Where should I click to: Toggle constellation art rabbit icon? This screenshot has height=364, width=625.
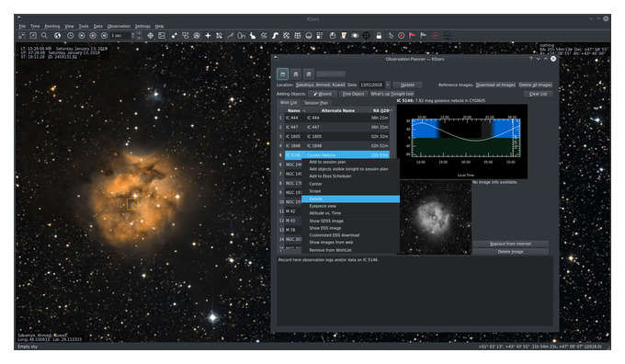click(x=253, y=36)
